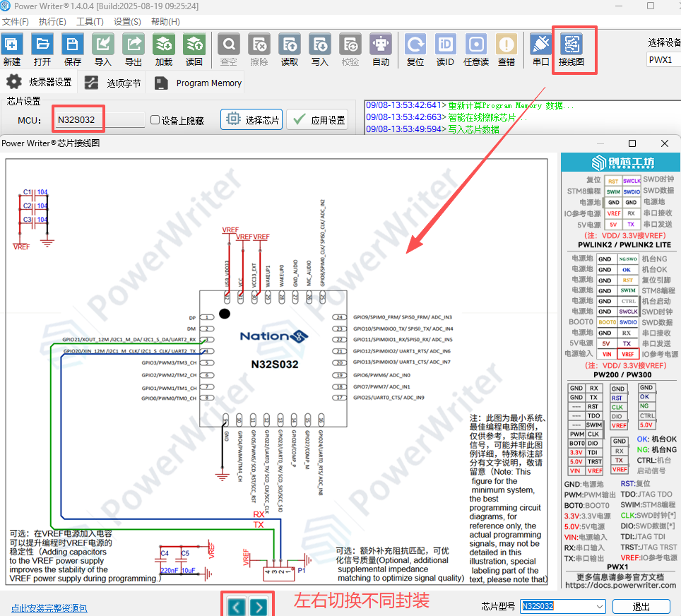Click the 退出 (Exit) button

coord(641,606)
